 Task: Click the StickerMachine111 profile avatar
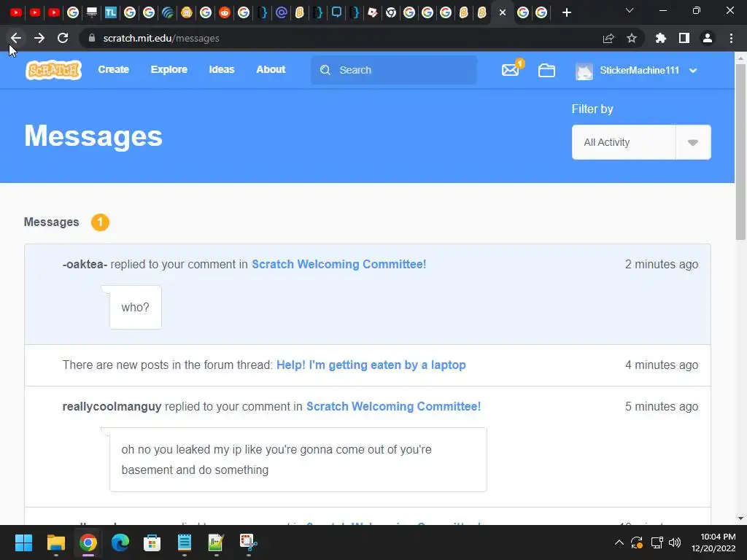pos(584,71)
